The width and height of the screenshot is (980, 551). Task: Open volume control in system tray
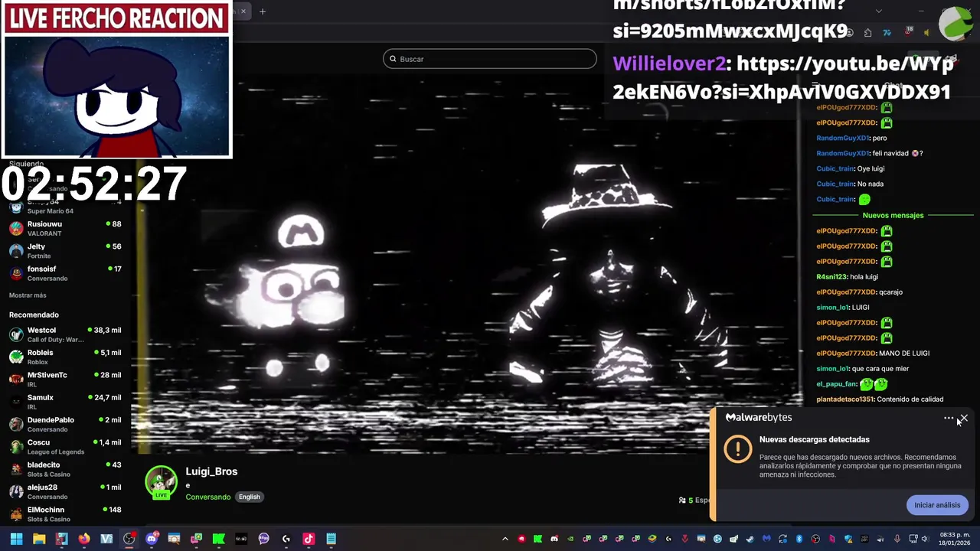(925, 539)
